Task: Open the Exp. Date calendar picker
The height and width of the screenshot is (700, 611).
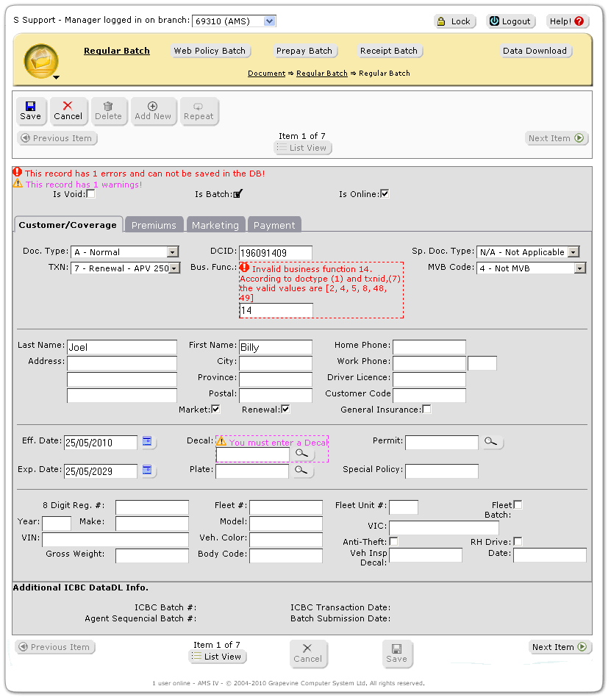Action: point(148,470)
